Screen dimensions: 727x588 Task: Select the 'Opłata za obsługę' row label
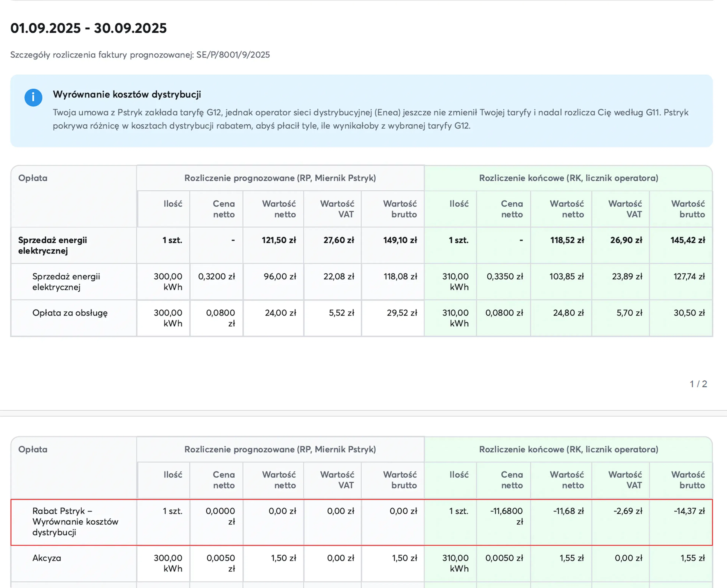(x=70, y=313)
